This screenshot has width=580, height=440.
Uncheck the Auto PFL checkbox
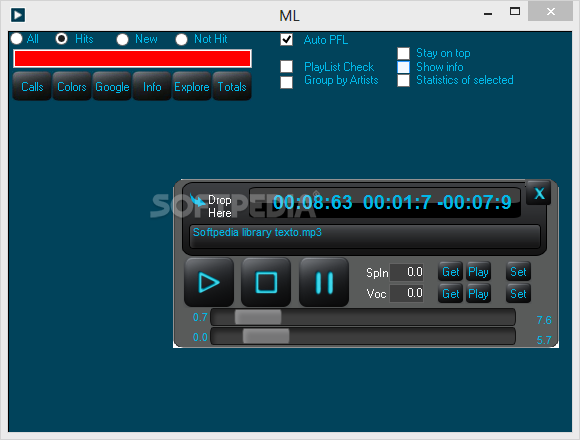(x=286, y=40)
